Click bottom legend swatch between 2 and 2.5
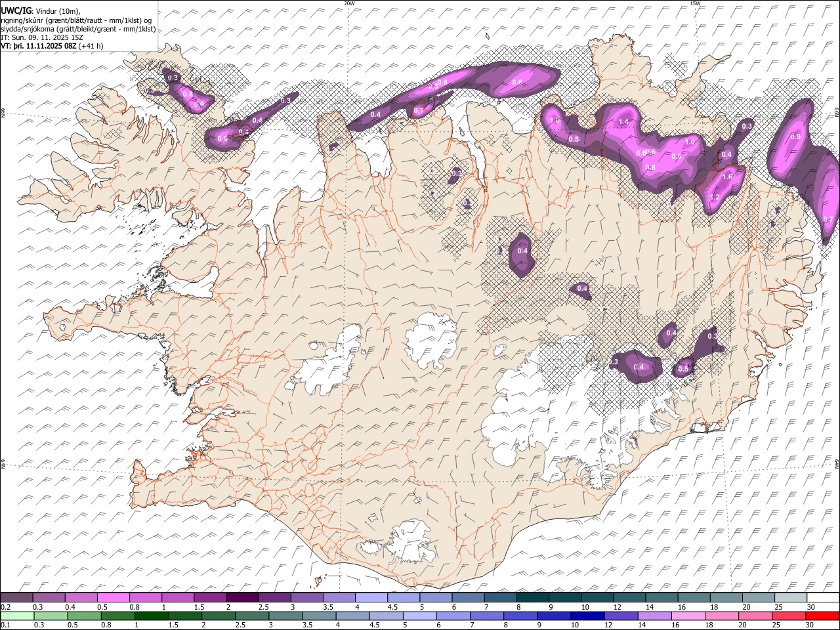 [218, 616]
